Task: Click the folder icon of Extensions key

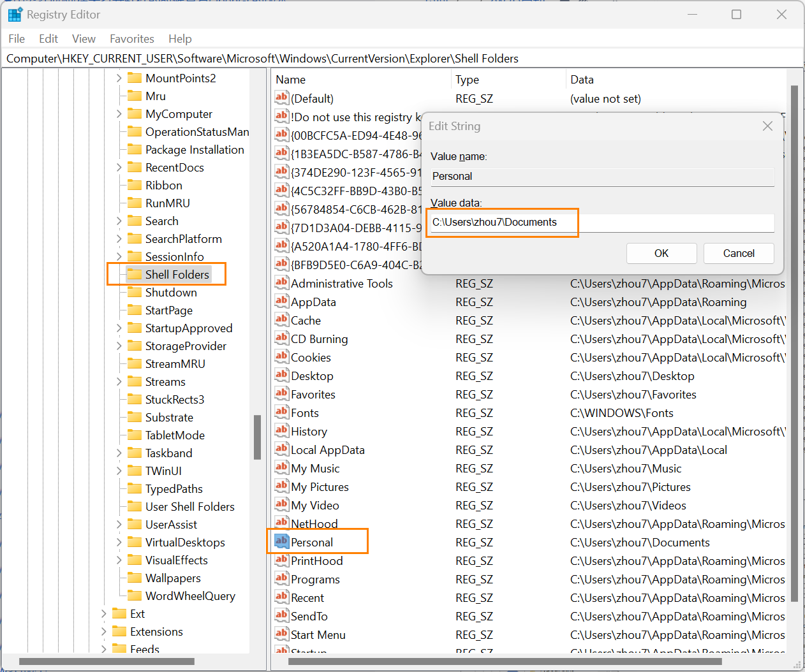Action: 119,631
